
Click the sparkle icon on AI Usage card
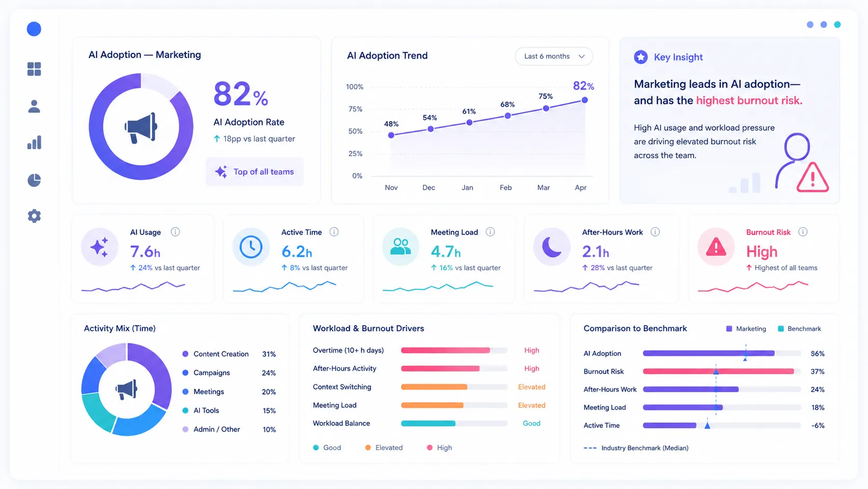99,247
